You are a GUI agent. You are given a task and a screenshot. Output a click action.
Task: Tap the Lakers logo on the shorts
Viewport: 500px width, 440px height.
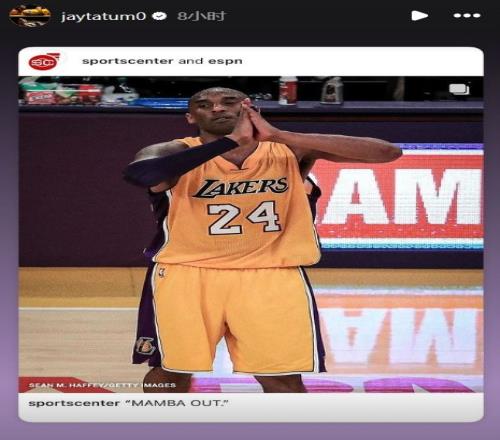click(145, 346)
